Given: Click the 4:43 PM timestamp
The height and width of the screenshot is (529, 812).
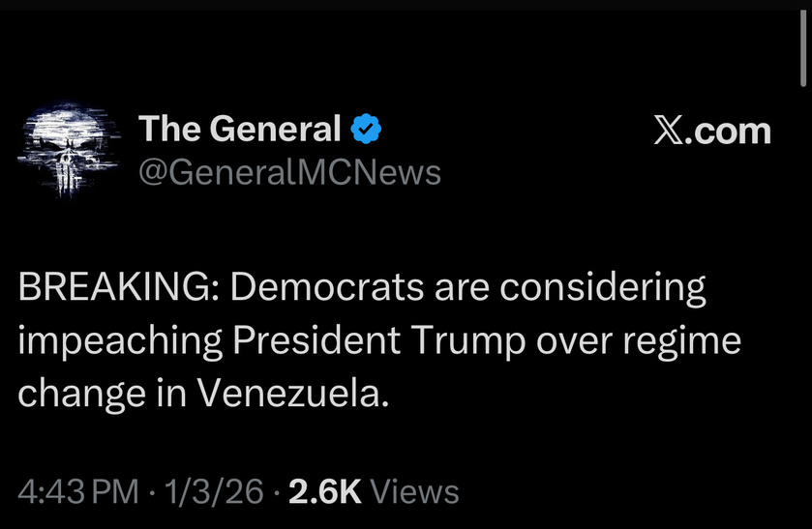Looking at the screenshot, I should click(78, 491).
